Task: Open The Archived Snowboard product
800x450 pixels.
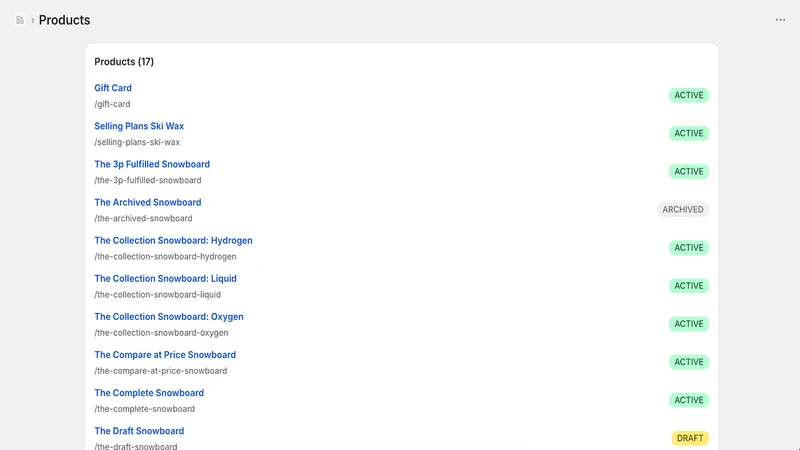Action: [147, 202]
